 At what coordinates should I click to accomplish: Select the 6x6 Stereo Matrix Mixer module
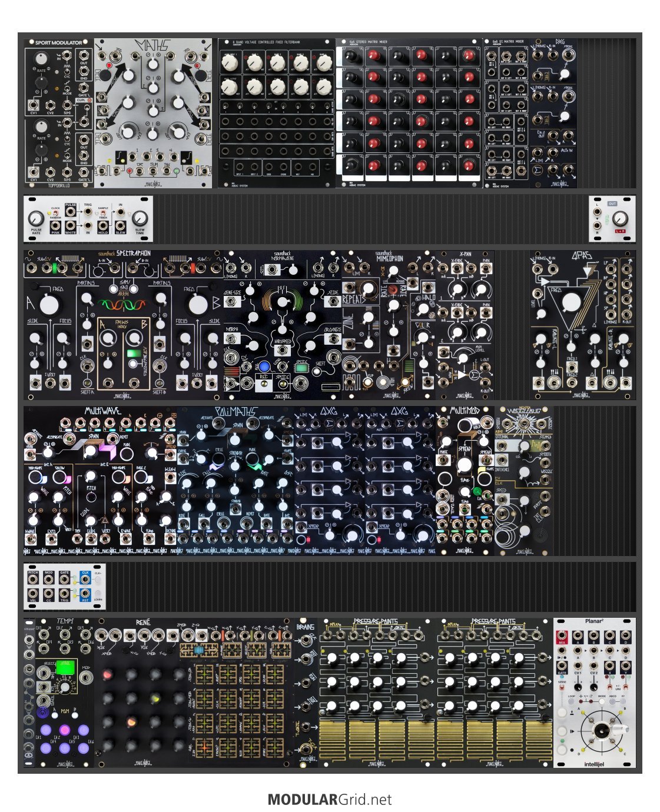click(x=409, y=113)
